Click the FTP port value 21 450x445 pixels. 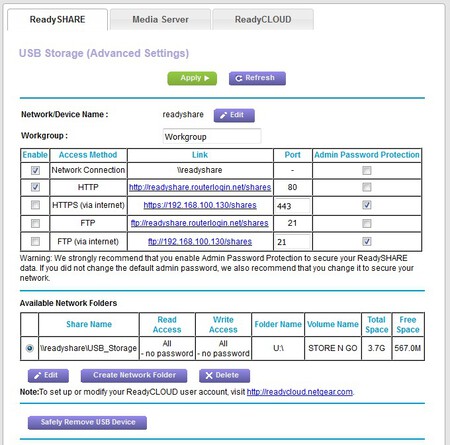(292, 223)
